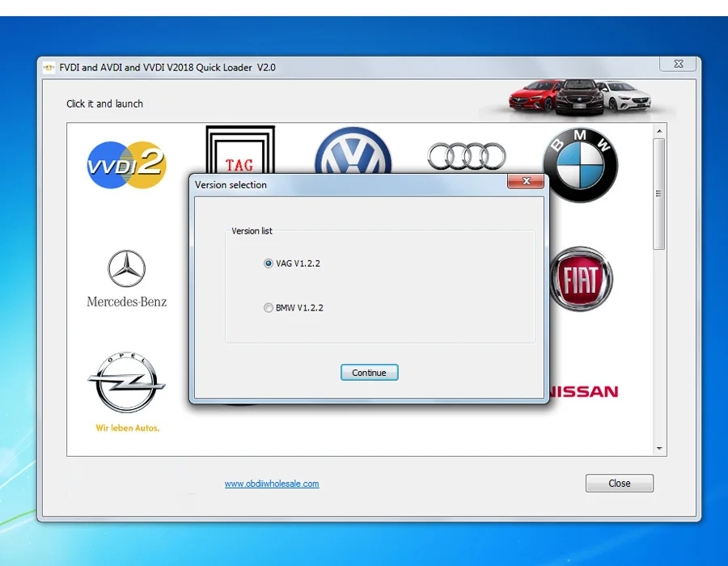Click the Close button in Quick Loader
Image resolution: width=728 pixels, height=566 pixels.
pyautogui.click(x=620, y=483)
